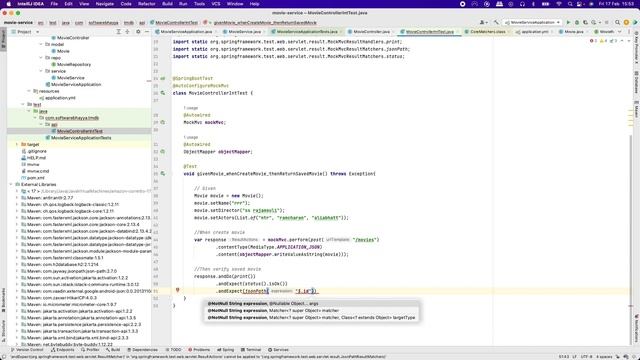Click gutter bean icon beside MockMvc mockMvc
The height and width of the screenshot is (360, 640).
click(x=163, y=122)
